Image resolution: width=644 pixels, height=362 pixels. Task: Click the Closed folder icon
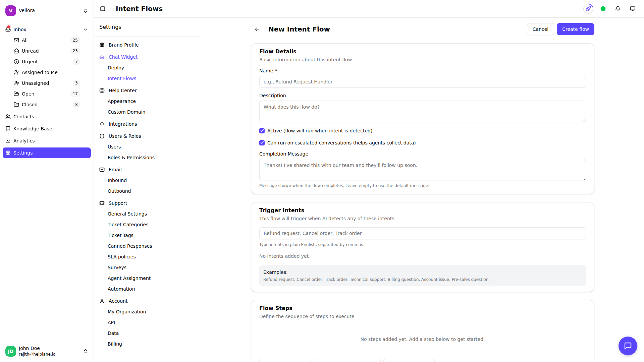(x=16, y=105)
